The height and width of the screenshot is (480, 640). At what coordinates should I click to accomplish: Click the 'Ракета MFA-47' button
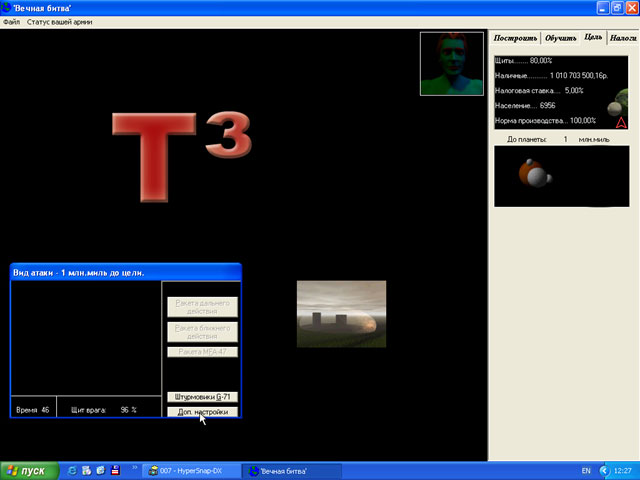[x=202, y=352]
